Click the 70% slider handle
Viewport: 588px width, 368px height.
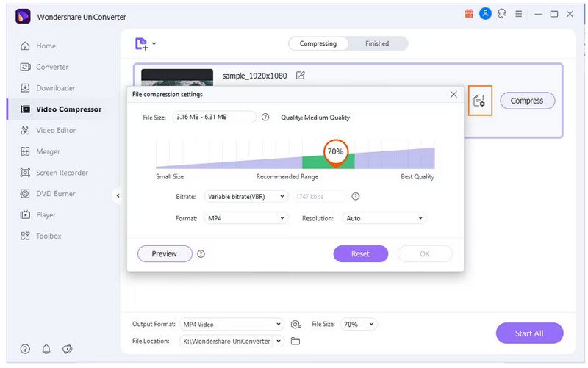[336, 152]
